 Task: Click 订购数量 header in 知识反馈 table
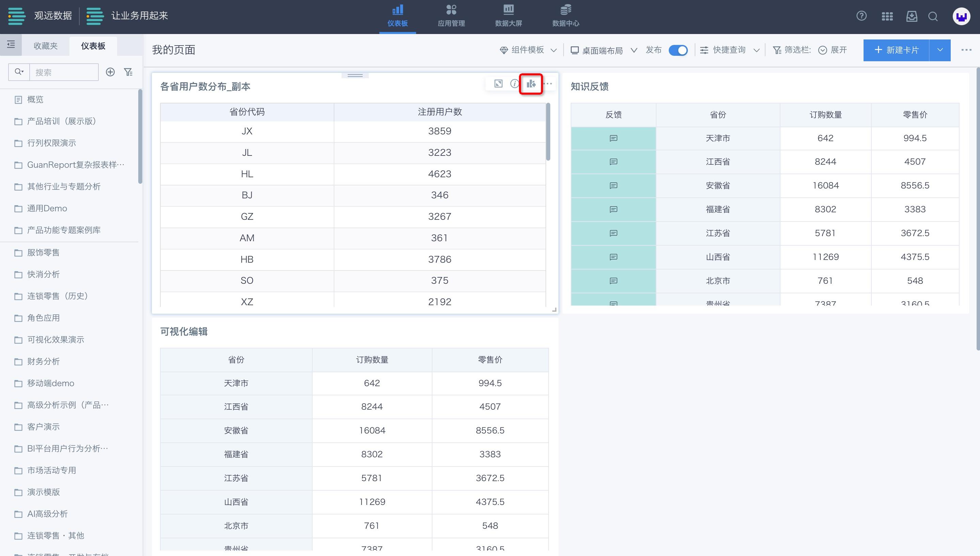coord(825,115)
